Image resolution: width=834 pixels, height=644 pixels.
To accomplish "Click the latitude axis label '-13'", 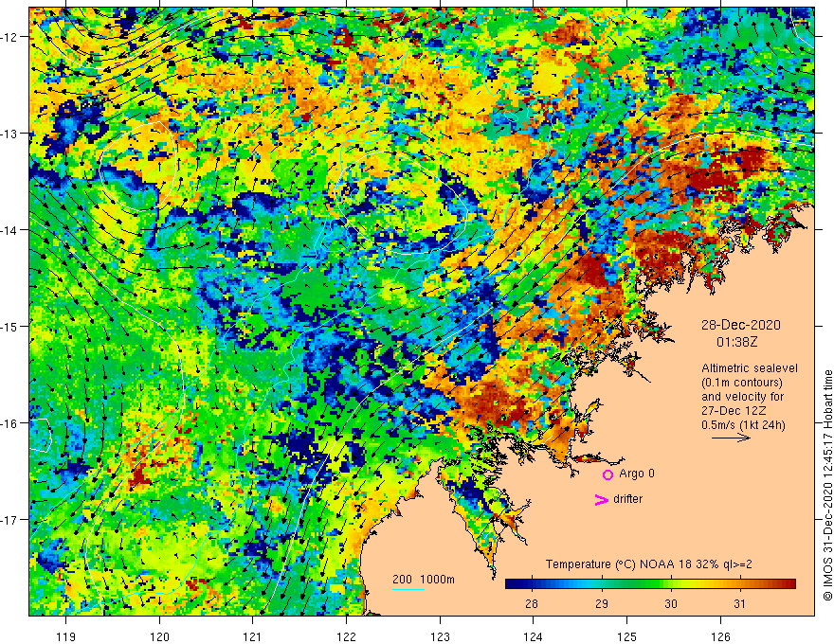I will 10,134.
